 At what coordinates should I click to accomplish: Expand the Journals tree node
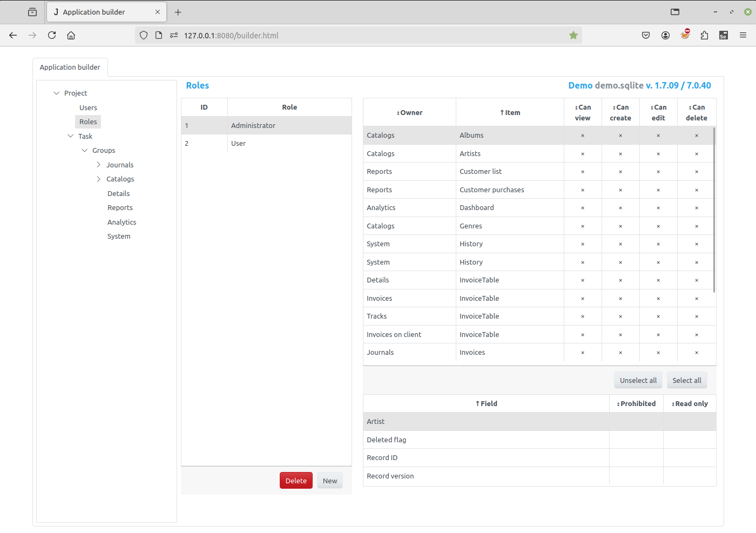(98, 165)
